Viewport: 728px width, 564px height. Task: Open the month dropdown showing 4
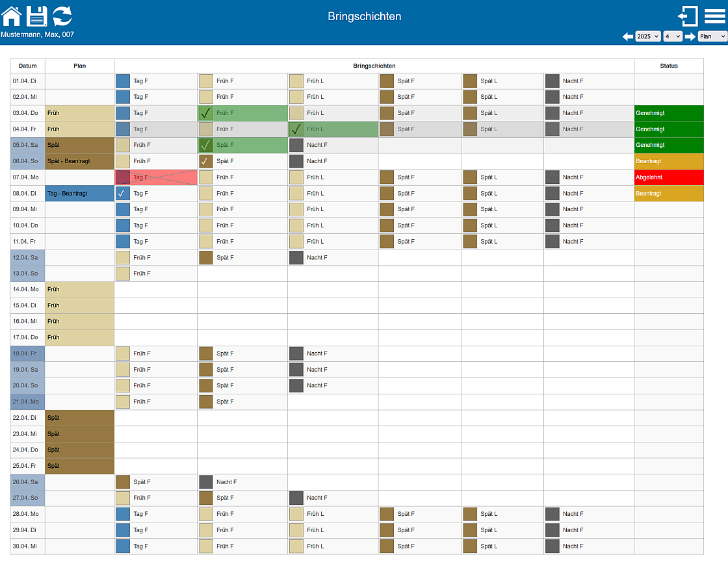672,36
